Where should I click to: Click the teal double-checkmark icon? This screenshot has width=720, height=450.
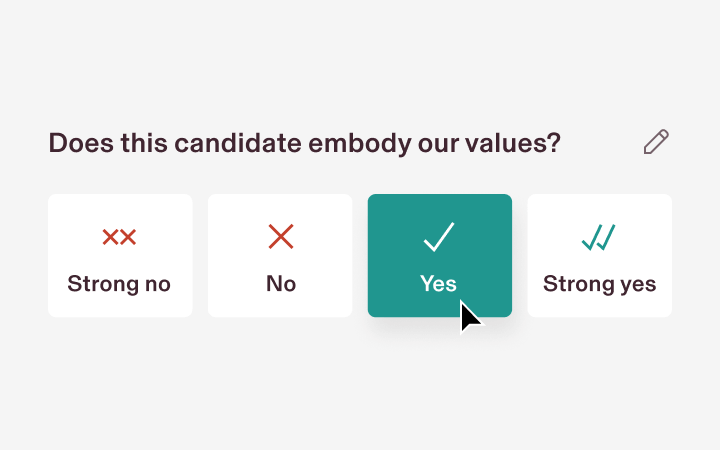tap(599, 237)
